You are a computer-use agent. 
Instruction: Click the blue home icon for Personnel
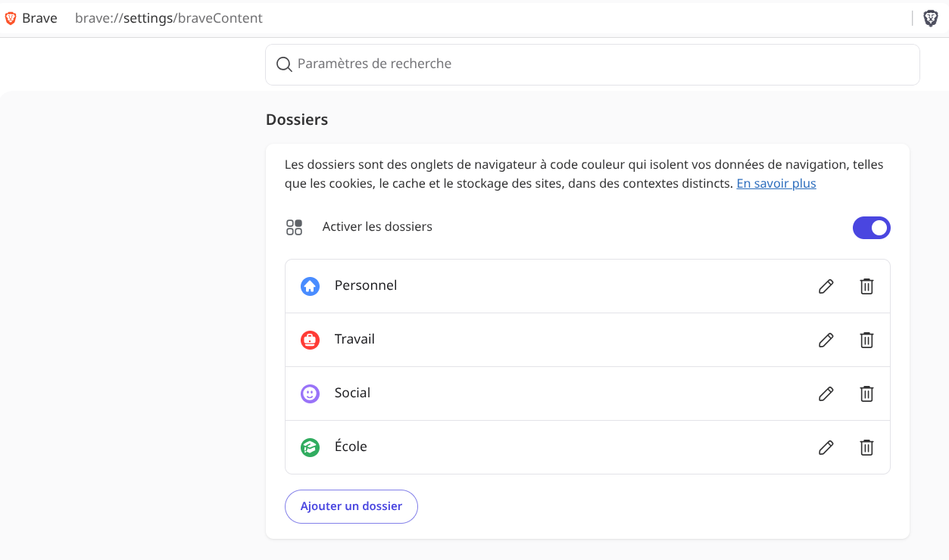[x=310, y=286]
